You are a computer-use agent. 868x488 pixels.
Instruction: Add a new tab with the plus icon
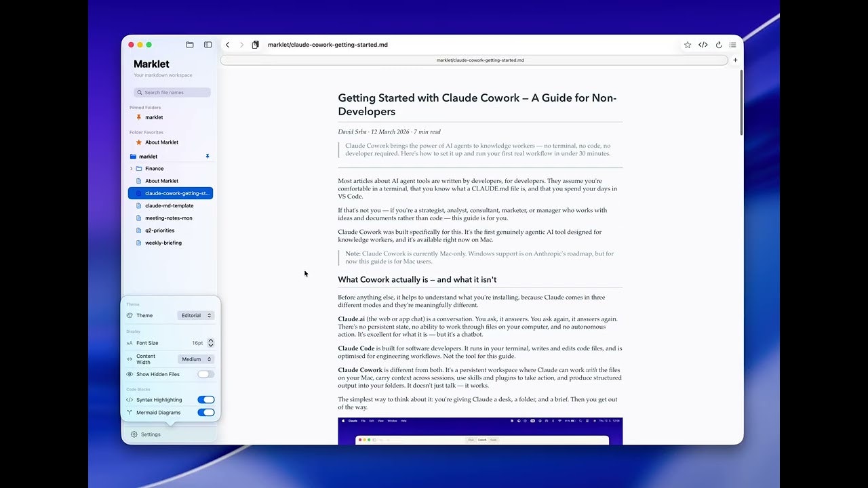coord(736,60)
